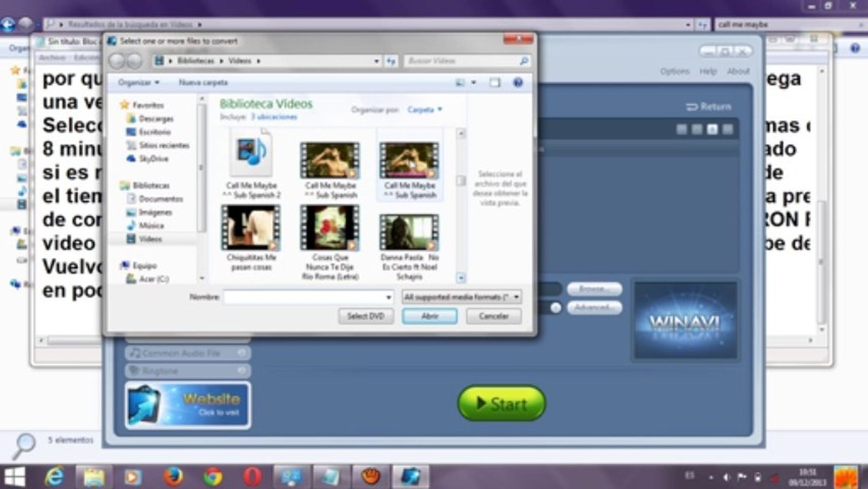This screenshot has width=868, height=489.
Task: Open About in WinAVI window
Action: click(x=738, y=71)
